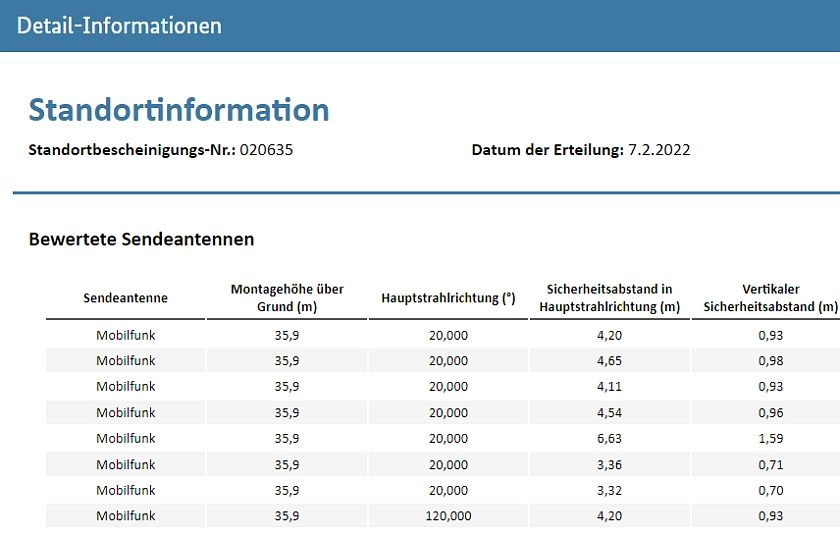Click the Detail-Informationen panel title

(x=119, y=26)
